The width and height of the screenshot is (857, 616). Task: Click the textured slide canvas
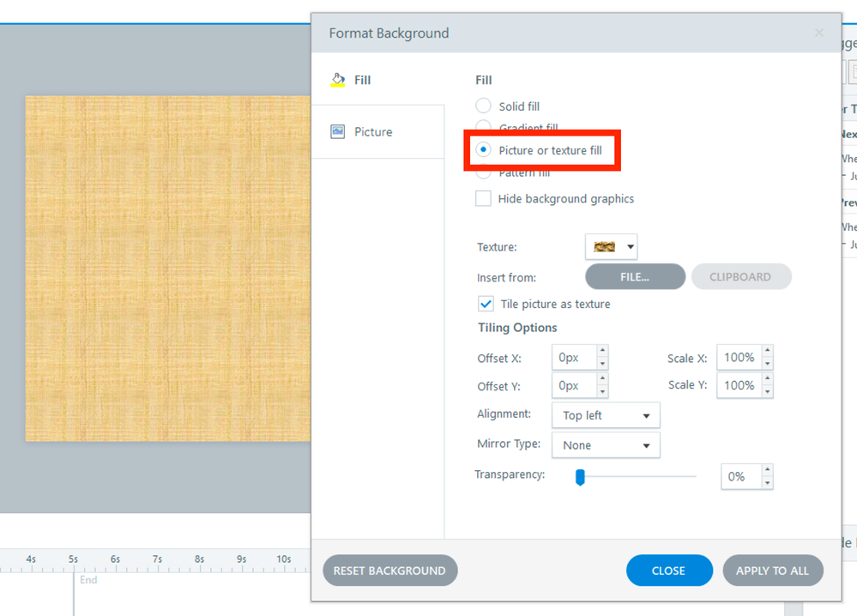[168, 269]
